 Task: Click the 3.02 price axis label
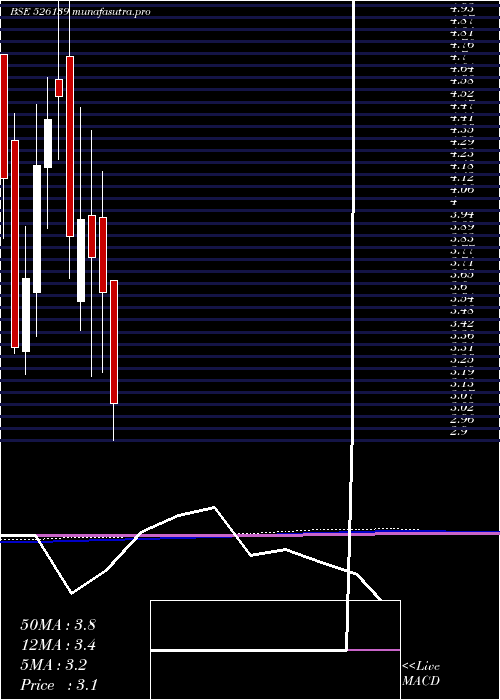tap(462, 407)
